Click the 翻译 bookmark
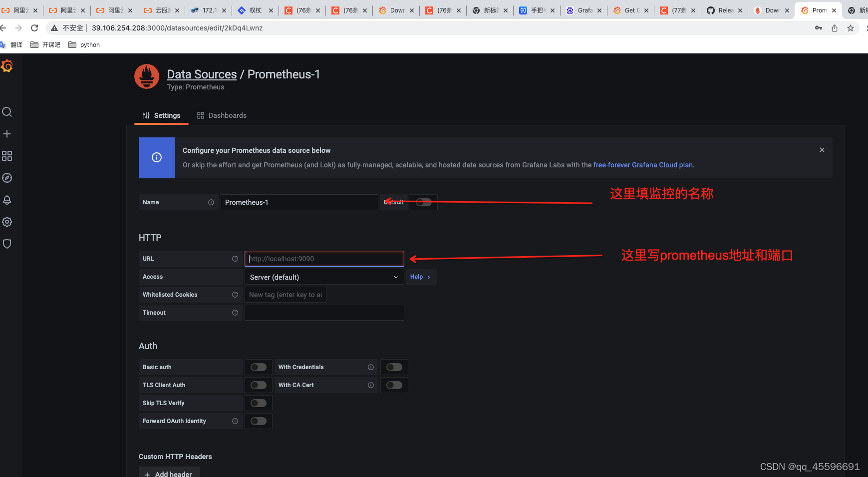The width and height of the screenshot is (868, 477). 11,45
